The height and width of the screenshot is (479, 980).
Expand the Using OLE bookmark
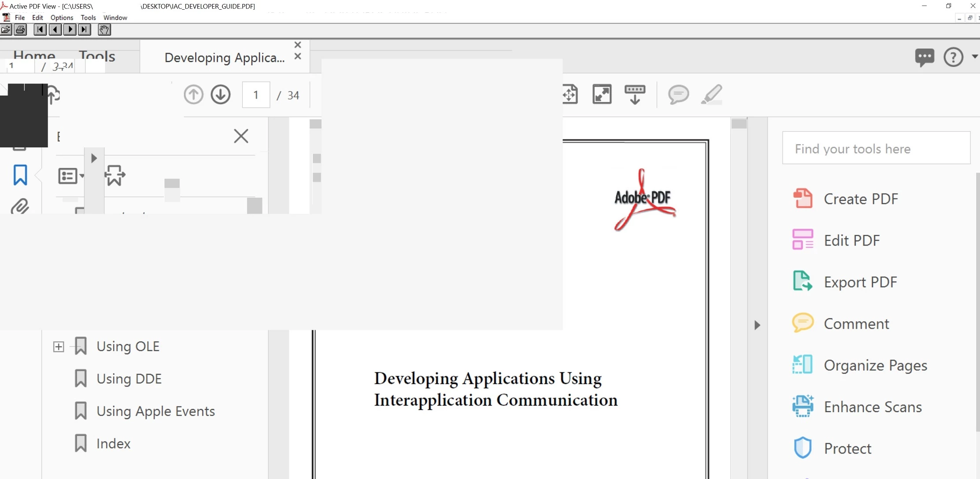(59, 347)
